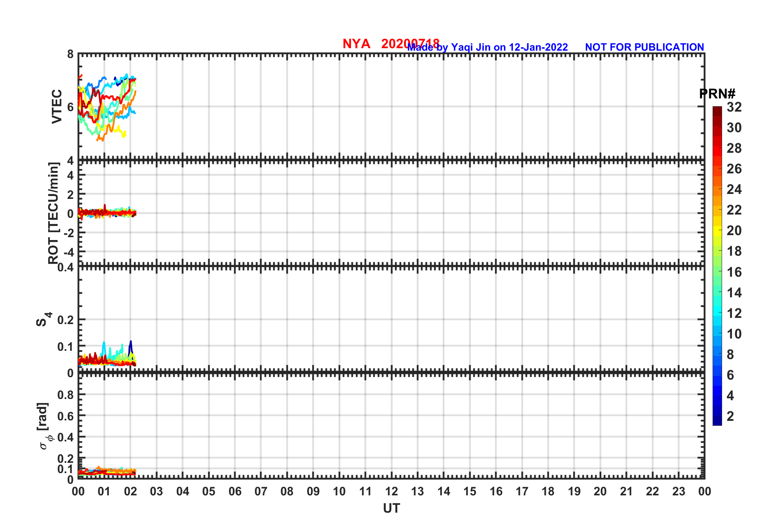This screenshot has height=532, width=783.
Task: Click colorbar tick label 12
Action: click(734, 313)
